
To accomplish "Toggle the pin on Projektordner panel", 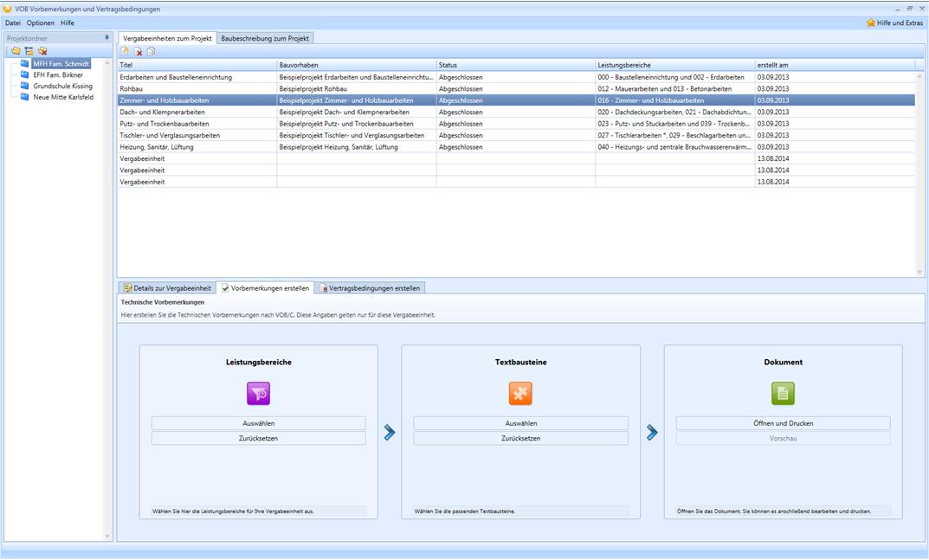I will pyautogui.click(x=107, y=38).
